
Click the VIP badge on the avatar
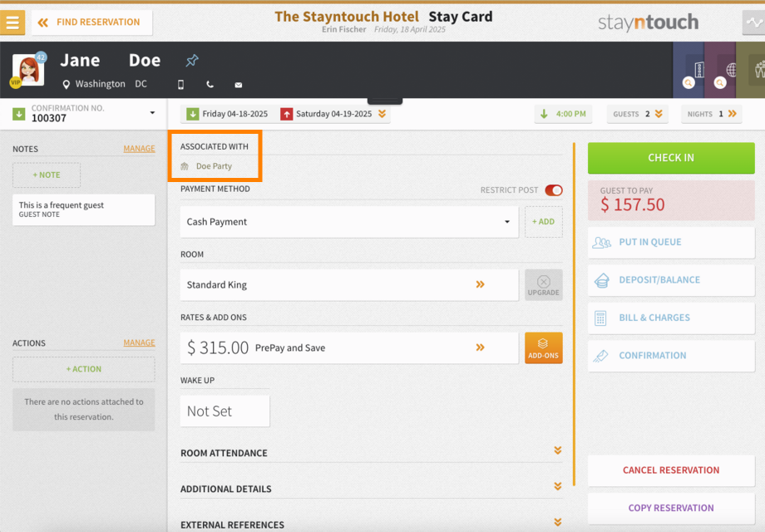click(x=16, y=82)
